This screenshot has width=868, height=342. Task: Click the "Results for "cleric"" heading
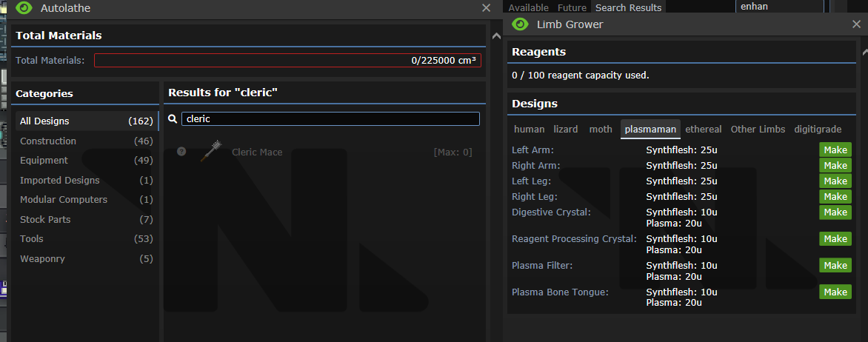pyautogui.click(x=222, y=93)
